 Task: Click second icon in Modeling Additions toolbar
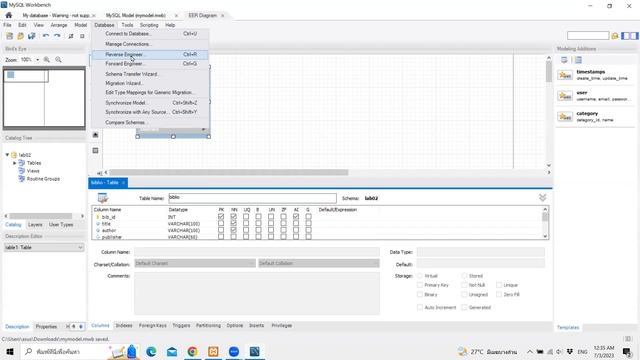tap(578, 60)
